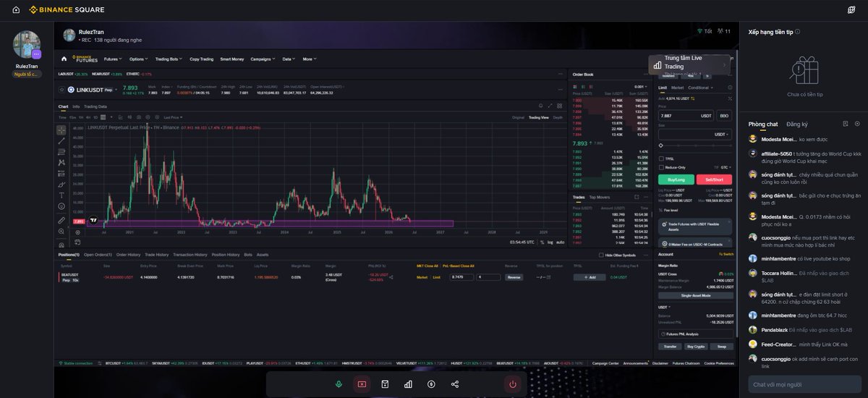Select the text tool on chart toolbar
This screenshot has width=868, height=398.
(x=61, y=195)
